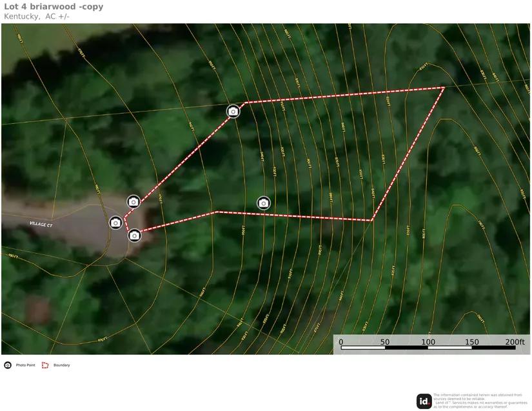Viewport: 532px width, 411px height.
Task: Open the upper photo point near the cul-de-sac
Action: 133,202
